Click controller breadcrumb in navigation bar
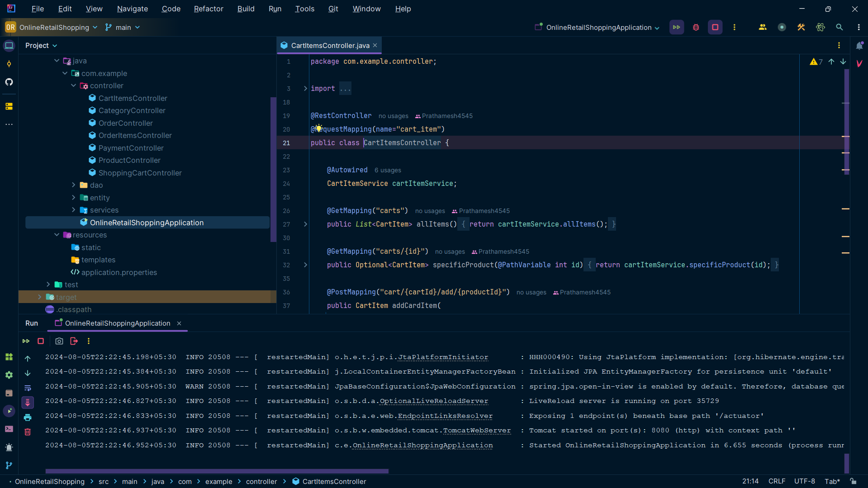The image size is (868, 488). pos(261,482)
